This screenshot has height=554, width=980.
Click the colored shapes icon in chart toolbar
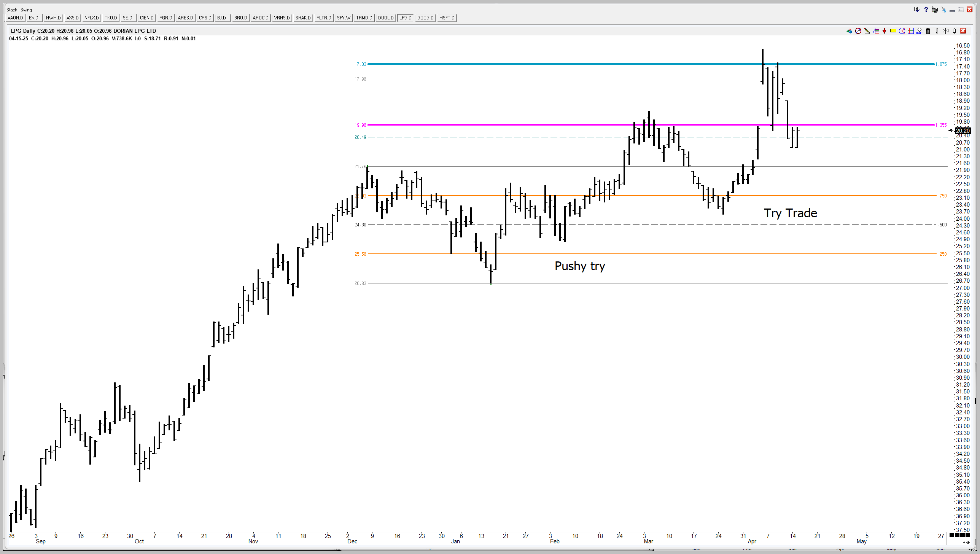(x=850, y=31)
